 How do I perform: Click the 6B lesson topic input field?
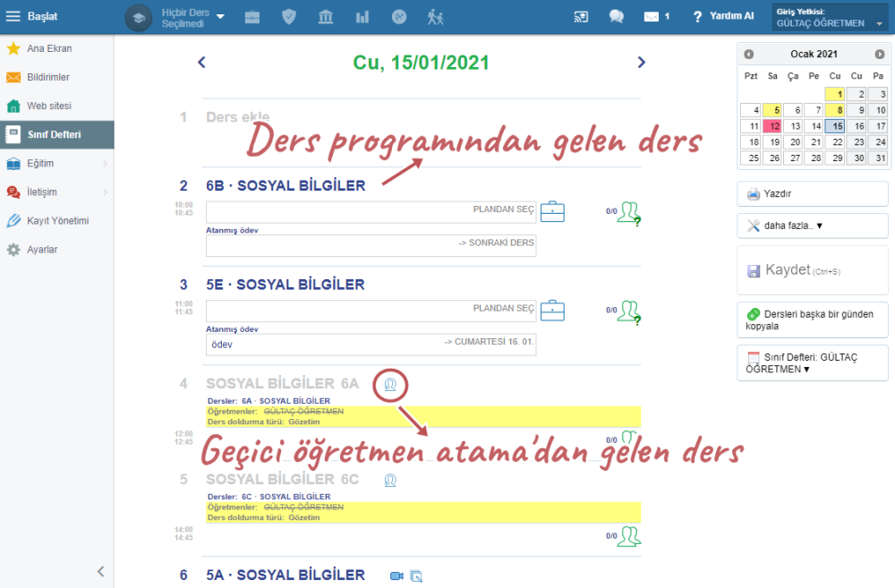click(371, 212)
